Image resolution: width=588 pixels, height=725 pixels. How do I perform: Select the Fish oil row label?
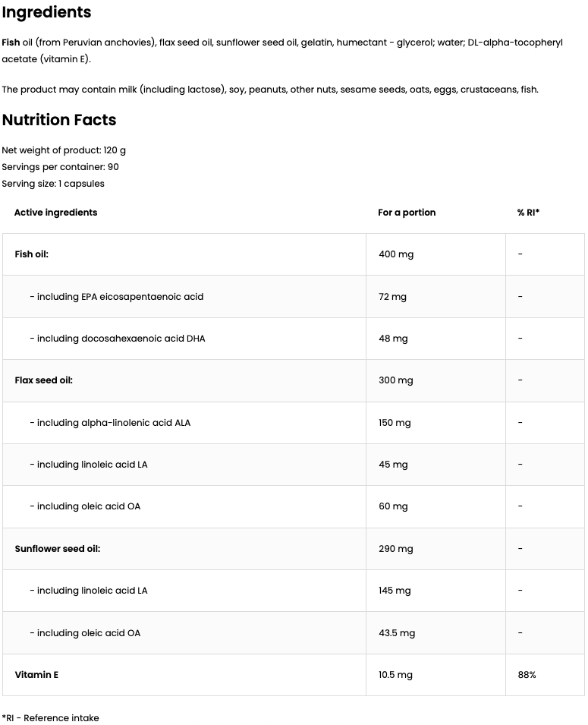(31, 254)
